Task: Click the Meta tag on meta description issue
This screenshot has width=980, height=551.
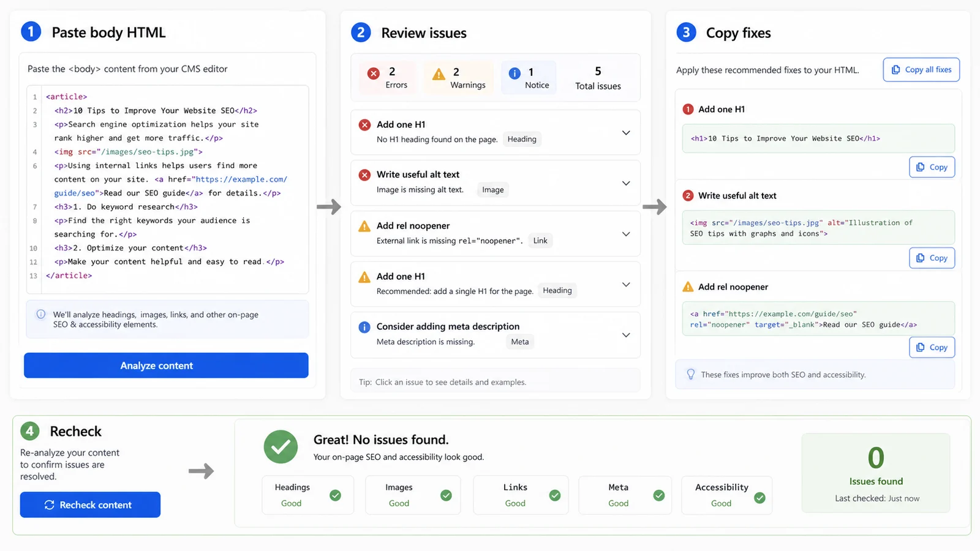Action: (x=520, y=342)
